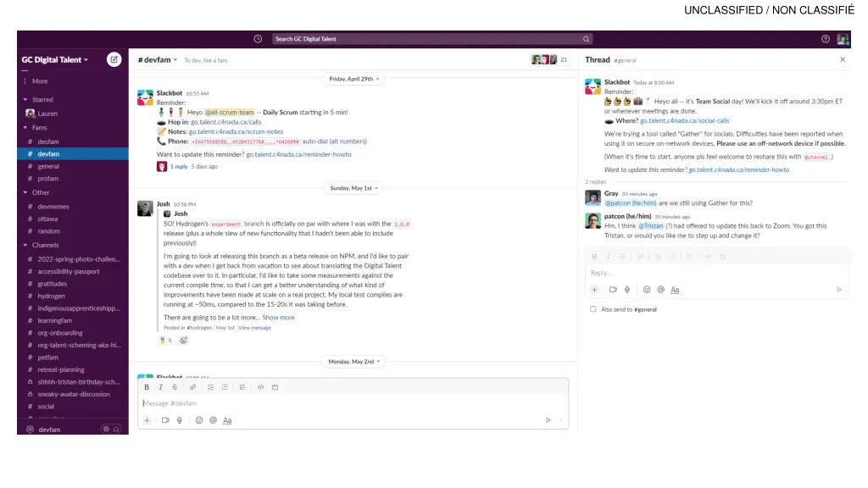Collapse the Other section
Image resolution: width=868 pixels, height=488 pixels.
pyautogui.click(x=25, y=192)
